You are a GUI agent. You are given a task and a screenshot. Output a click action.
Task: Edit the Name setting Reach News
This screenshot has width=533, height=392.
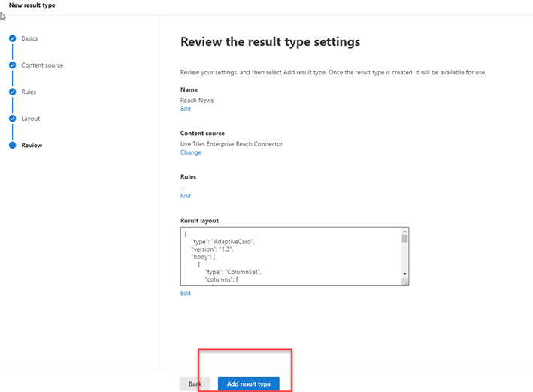click(x=186, y=109)
